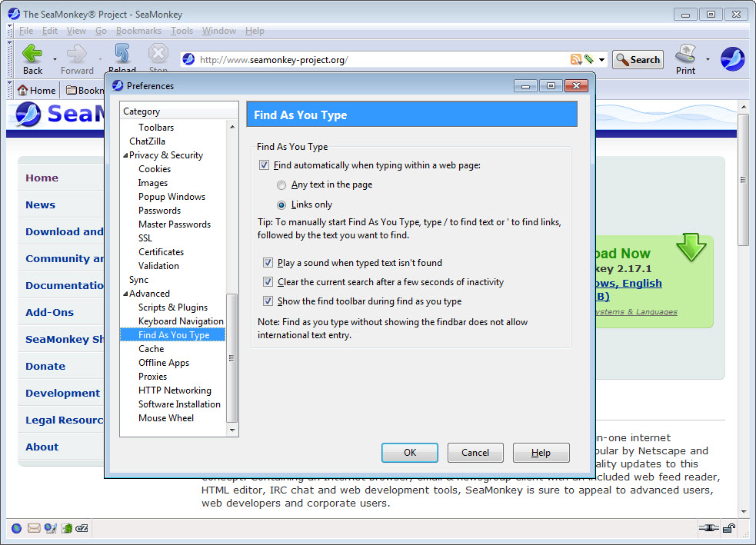Viewport: 756px width, 545px height.
Task: Select the 'Any text in the page' option
Action: 281,185
